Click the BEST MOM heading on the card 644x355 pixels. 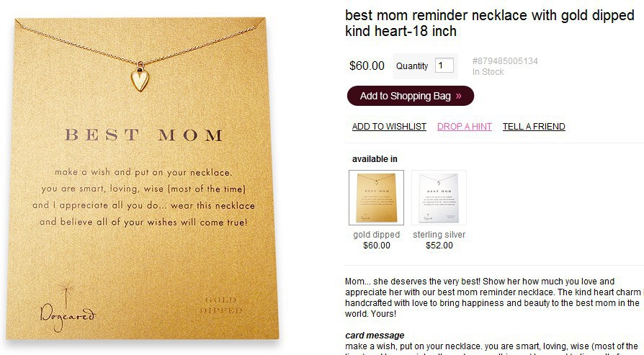click(144, 135)
